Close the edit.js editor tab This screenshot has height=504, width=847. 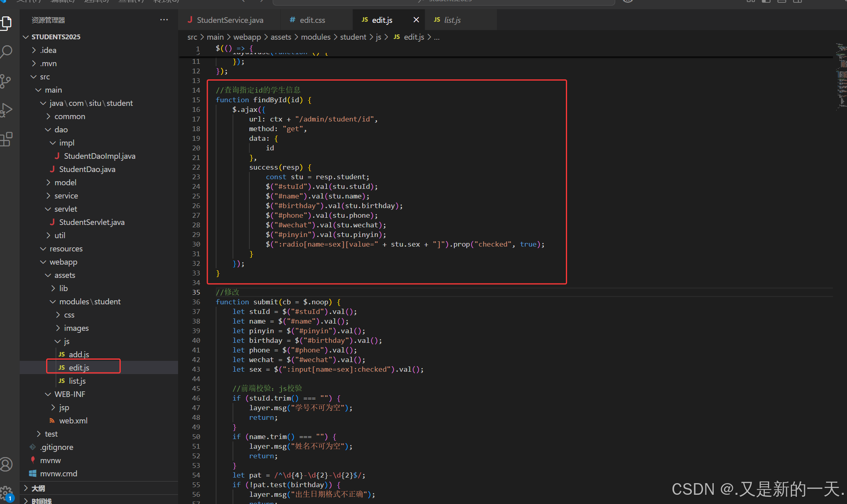coord(416,20)
